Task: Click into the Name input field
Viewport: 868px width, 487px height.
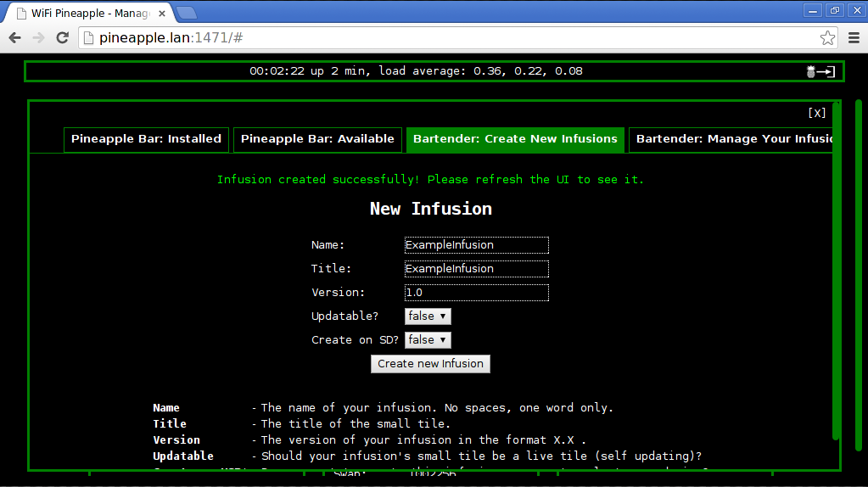Action: pos(476,245)
